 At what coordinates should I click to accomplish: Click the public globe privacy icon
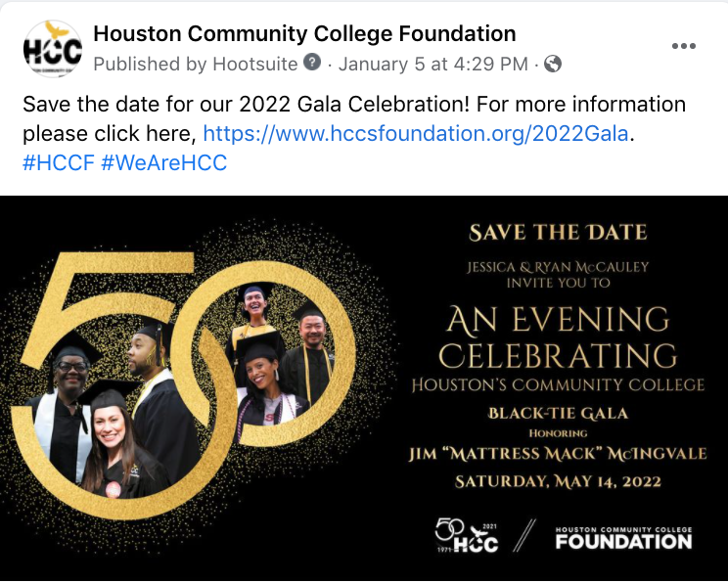pyautogui.click(x=553, y=64)
